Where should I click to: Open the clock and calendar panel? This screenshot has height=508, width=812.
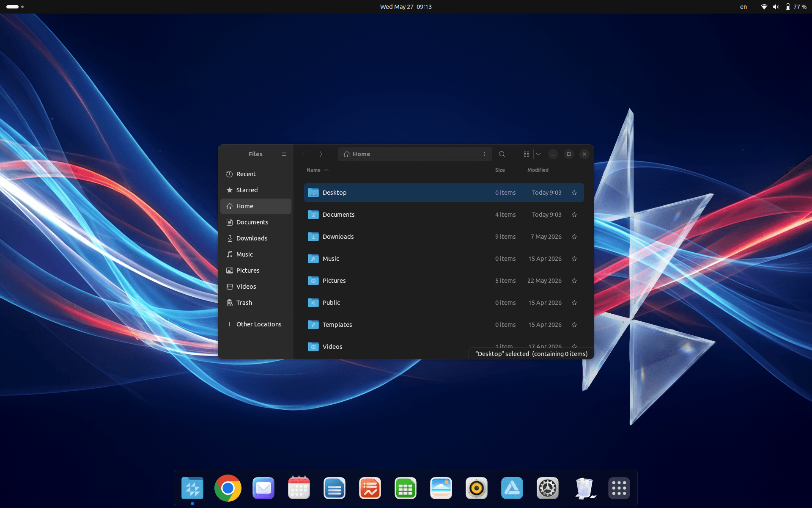point(406,7)
